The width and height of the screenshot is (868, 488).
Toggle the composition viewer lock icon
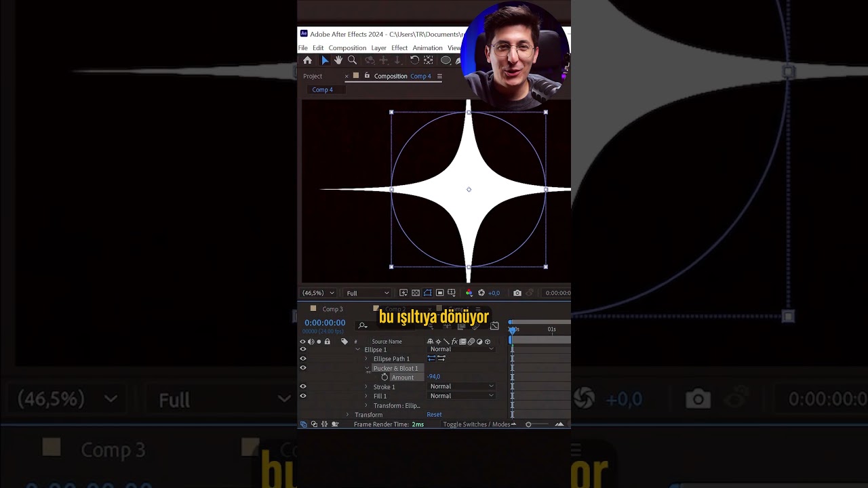pos(367,76)
